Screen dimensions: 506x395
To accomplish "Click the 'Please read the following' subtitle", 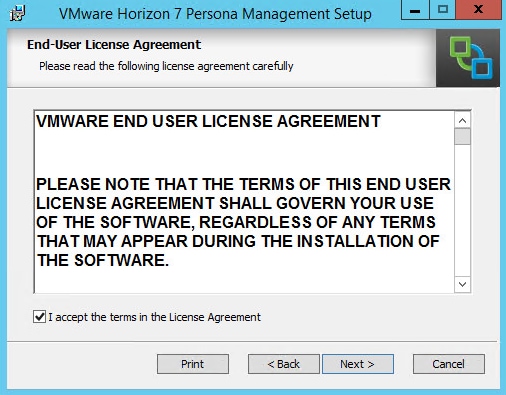I will point(166,66).
